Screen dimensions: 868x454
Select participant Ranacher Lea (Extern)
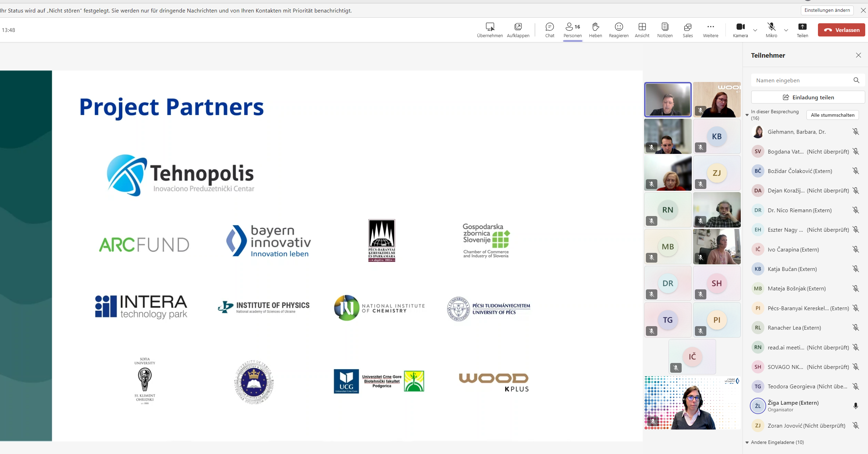pyautogui.click(x=805, y=328)
